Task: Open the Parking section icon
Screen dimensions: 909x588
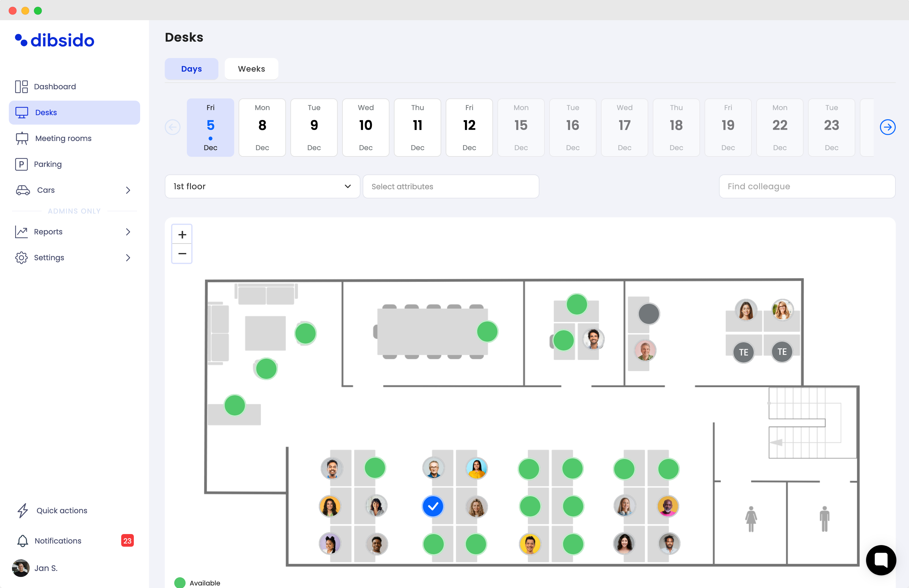Action: (21, 164)
